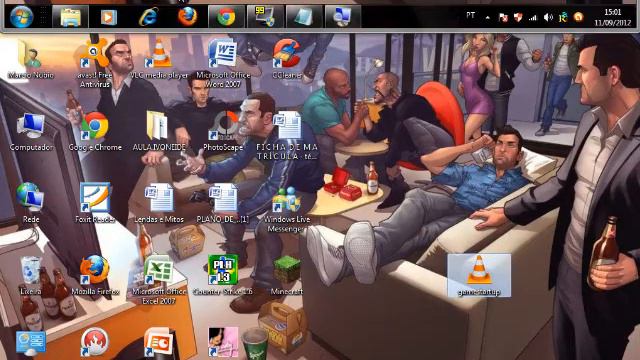This screenshot has width=640, height=360.
Task: Select the FICHA DE MATRICULA document
Action: (287, 136)
